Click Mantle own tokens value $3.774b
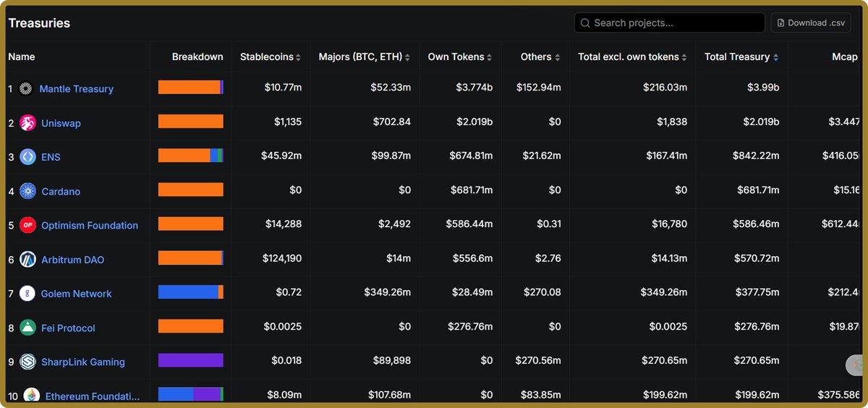 (475, 88)
